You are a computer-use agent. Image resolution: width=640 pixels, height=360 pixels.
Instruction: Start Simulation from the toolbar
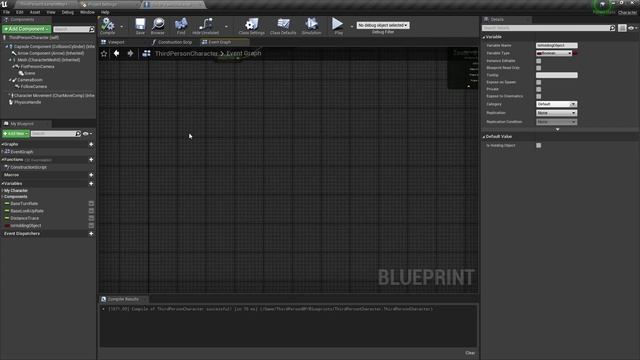click(x=311, y=26)
